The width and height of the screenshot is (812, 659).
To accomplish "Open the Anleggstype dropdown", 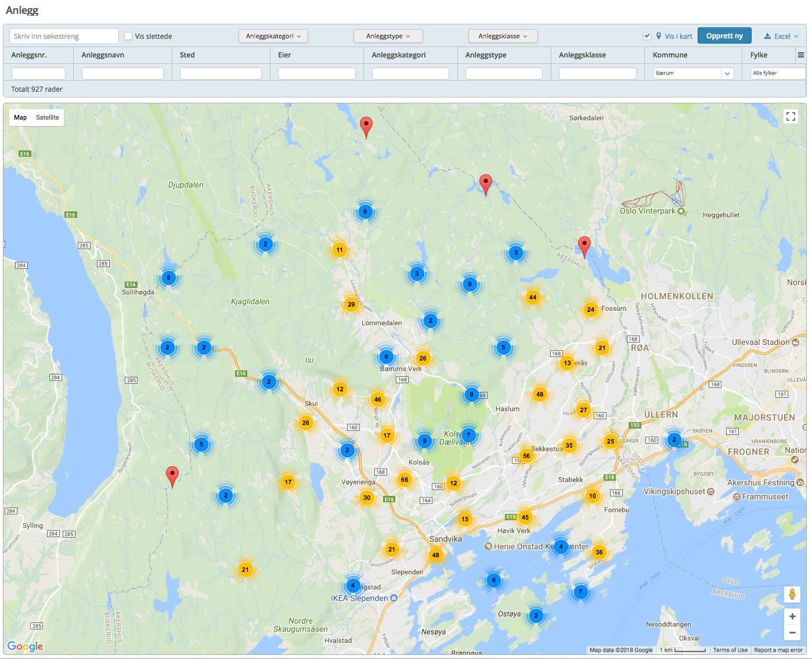I will point(388,35).
